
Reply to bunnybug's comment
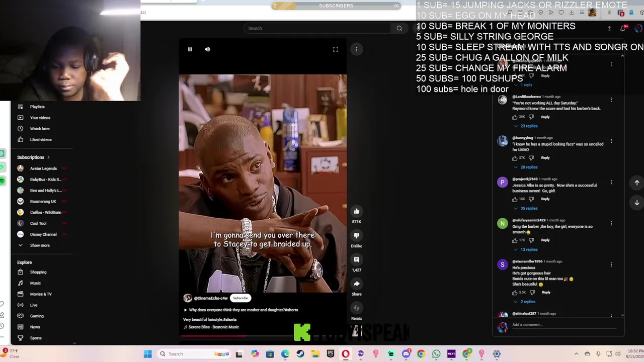point(545,158)
